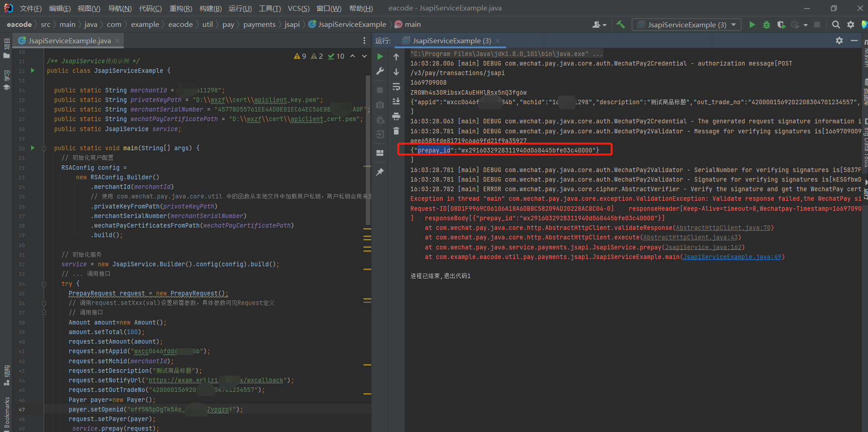Pin the run tab with the pin icon

pyautogui.click(x=380, y=172)
